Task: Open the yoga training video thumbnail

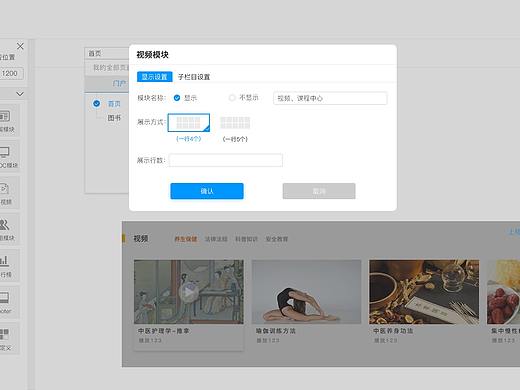Action: point(306,292)
